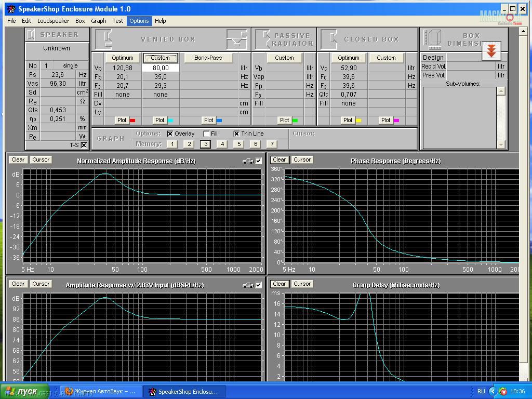
Task: Clear the Phase Response graph
Action: tap(279, 160)
